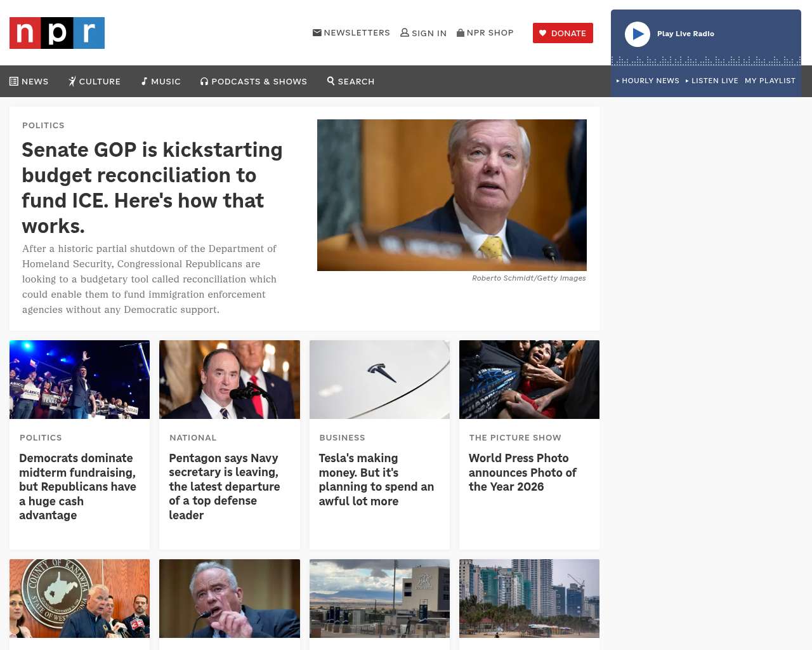This screenshot has height=650, width=812.
Task: Open the World Press Photo story image
Action: [529, 380]
